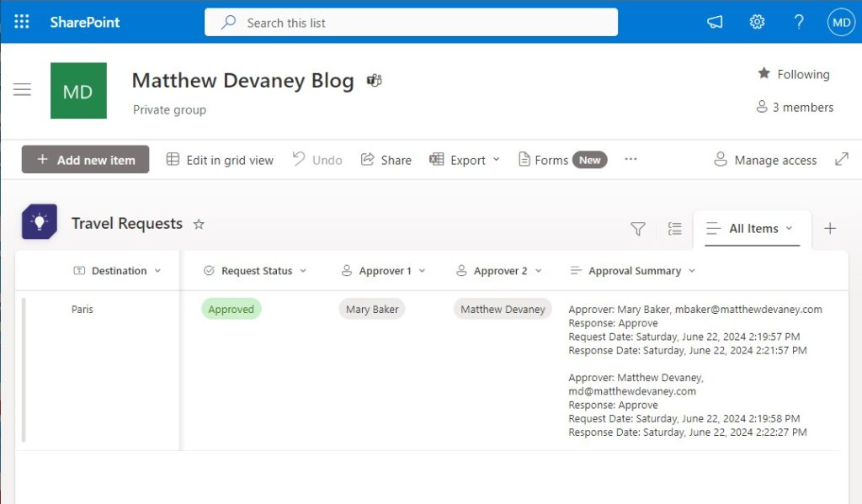This screenshot has height=504, width=862.
Task: Open the Matthew Devaney Blog site title
Action: (243, 81)
